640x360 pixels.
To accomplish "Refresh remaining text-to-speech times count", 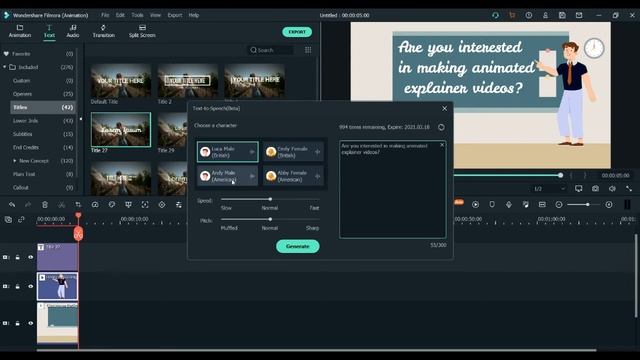I will point(441,127).
